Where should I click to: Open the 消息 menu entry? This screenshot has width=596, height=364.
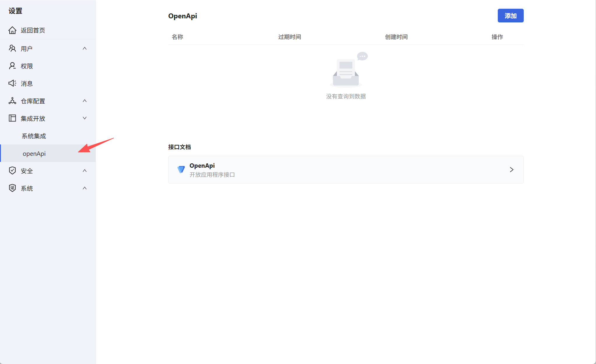pos(27,84)
